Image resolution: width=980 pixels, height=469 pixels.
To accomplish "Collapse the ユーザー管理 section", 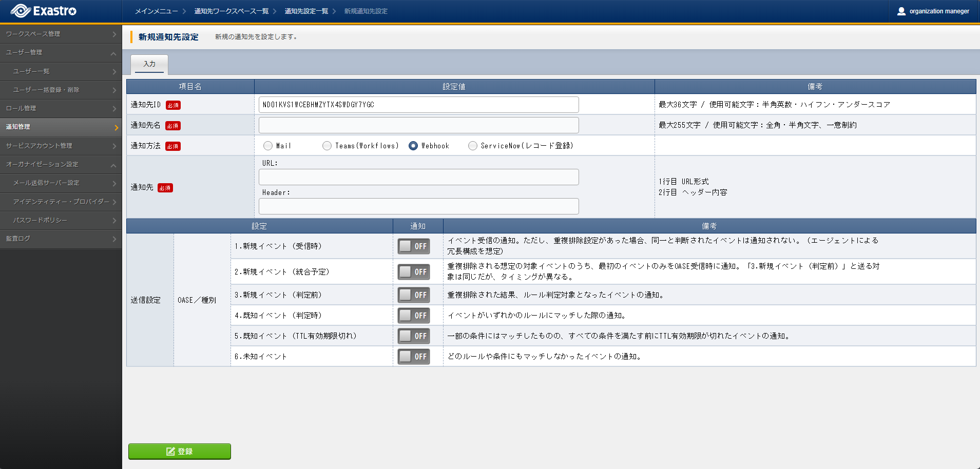I will (x=61, y=52).
